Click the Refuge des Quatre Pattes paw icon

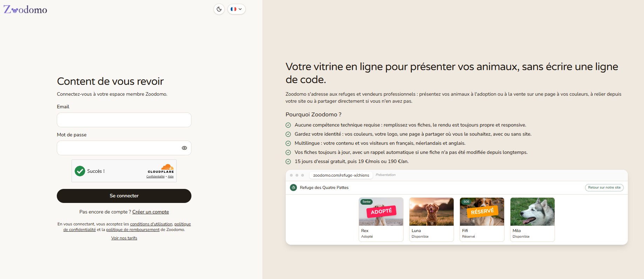(x=293, y=188)
